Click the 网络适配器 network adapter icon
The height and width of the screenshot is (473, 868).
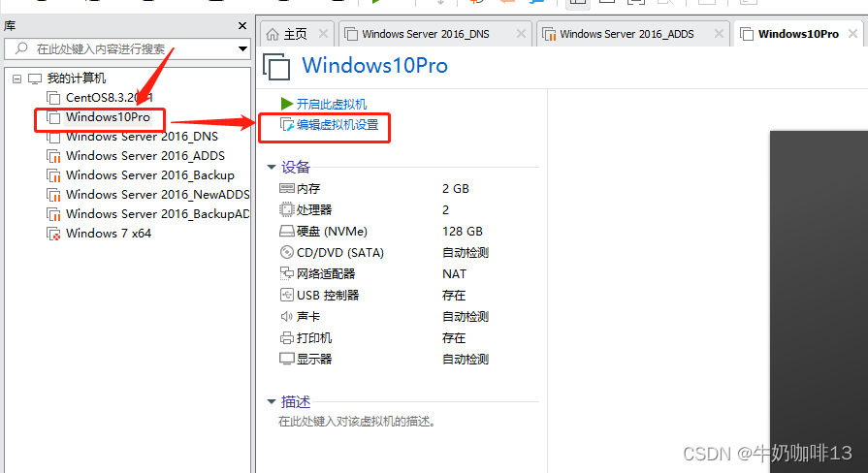(287, 273)
